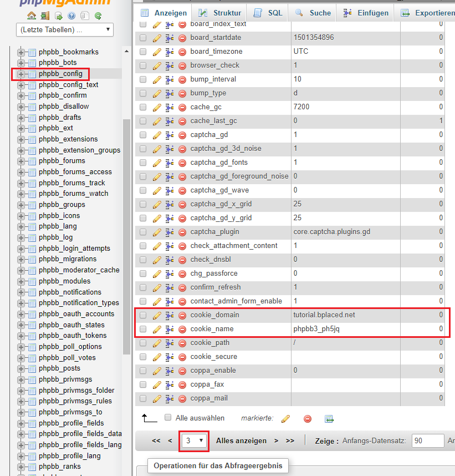Click the Anfangs-Datensatz input field

click(x=426, y=440)
